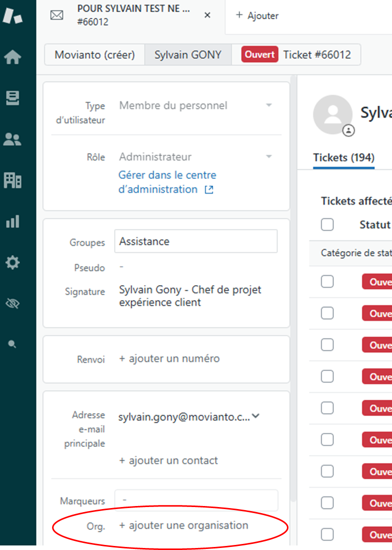Click the Zendesk logo at top of sidebar
Image resolution: width=392 pixels, height=550 pixels.
coord(12,16)
